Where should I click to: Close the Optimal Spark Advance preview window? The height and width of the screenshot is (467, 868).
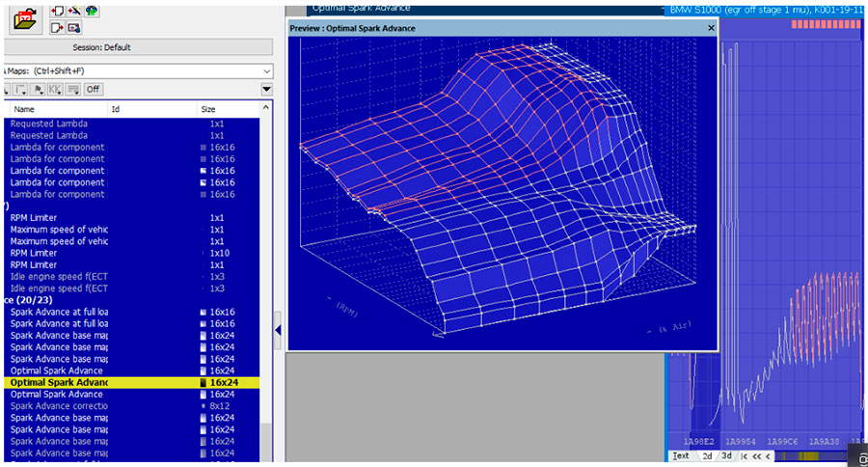pyautogui.click(x=711, y=28)
